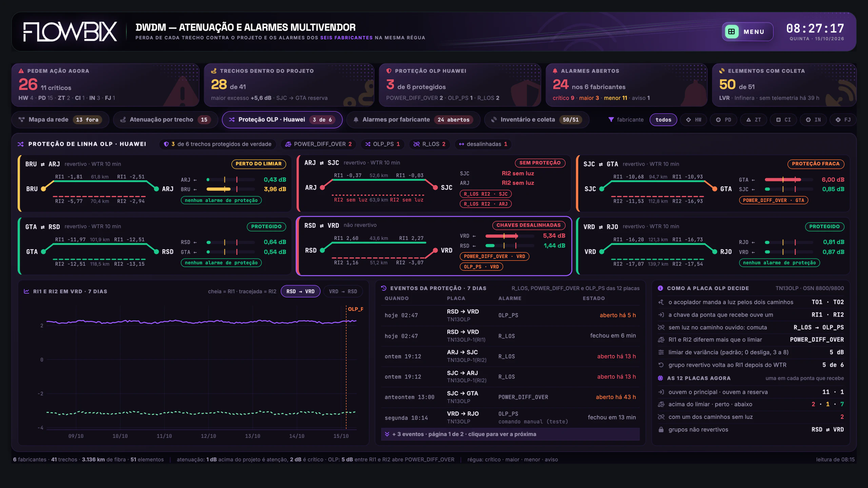The width and height of the screenshot is (868, 488).
Task: Filter by IN manufacturer
Action: (x=813, y=120)
